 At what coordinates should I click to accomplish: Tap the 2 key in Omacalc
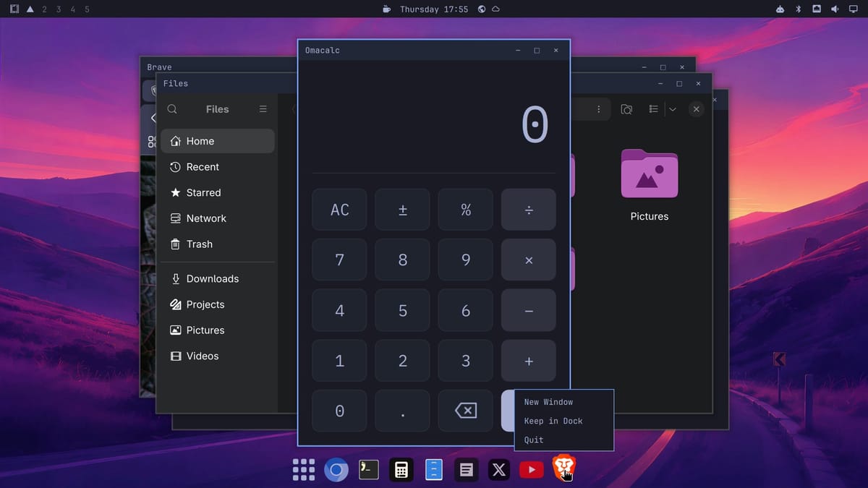pyautogui.click(x=403, y=361)
